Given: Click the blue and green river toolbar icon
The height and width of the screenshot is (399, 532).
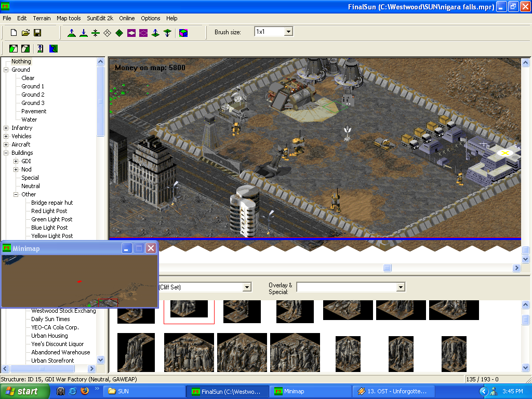Looking at the screenshot, I should pos(54,49).
